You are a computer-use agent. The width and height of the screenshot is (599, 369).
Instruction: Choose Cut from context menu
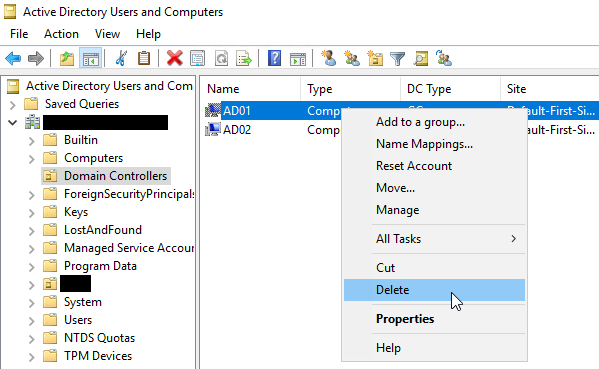pyautogui.click(x=434, y=268)
